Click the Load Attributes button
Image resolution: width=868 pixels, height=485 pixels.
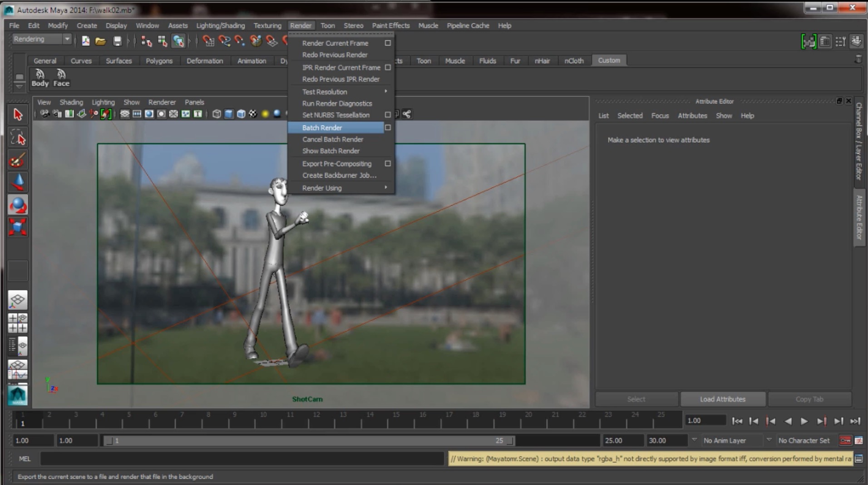pos(722,399)
